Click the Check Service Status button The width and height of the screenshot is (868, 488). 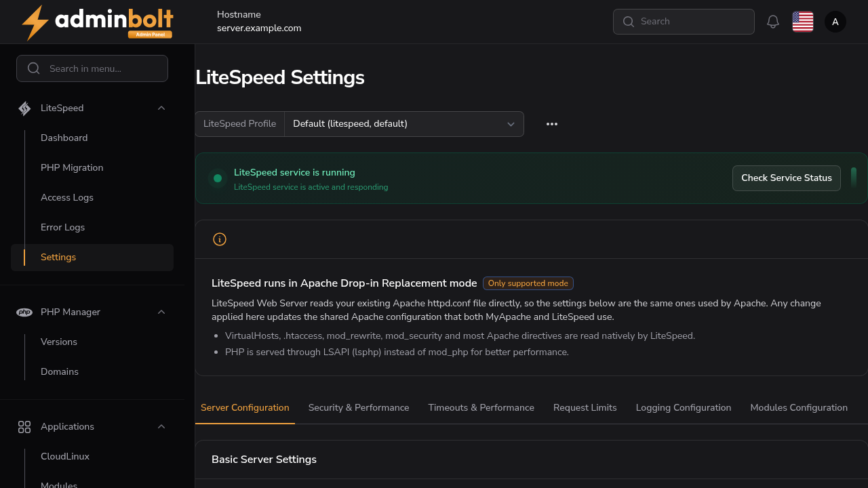787,178
